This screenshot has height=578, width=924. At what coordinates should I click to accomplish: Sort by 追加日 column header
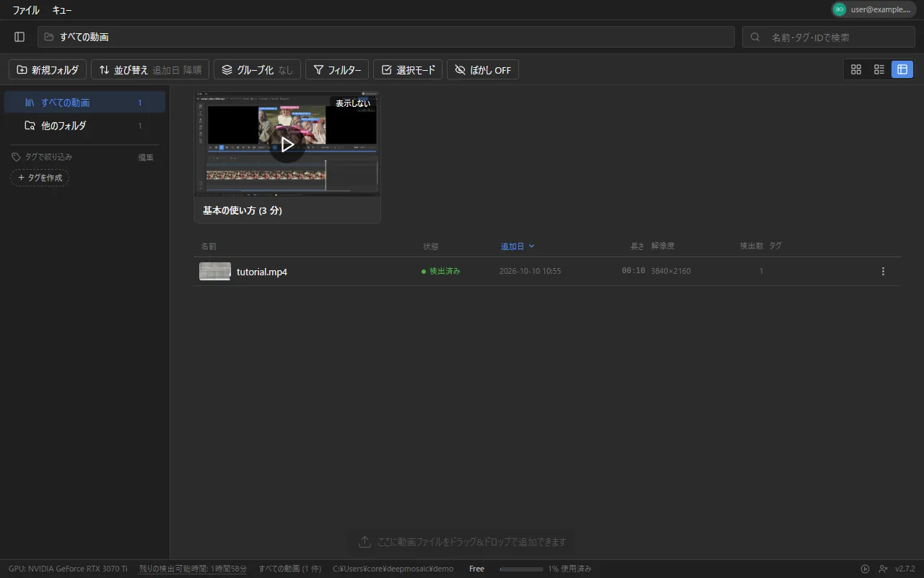point(518,246)
